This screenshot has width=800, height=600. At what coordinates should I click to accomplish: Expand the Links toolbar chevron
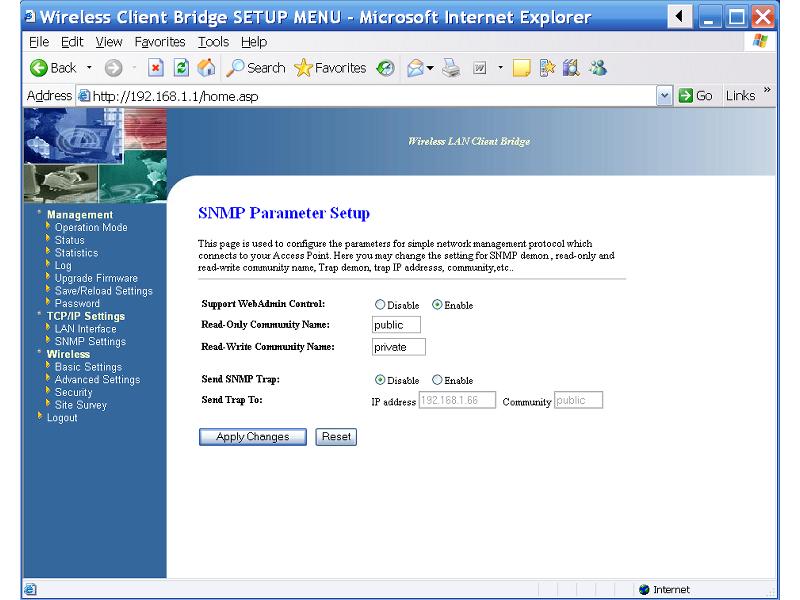pyautogui.click(x=767, y=90)
